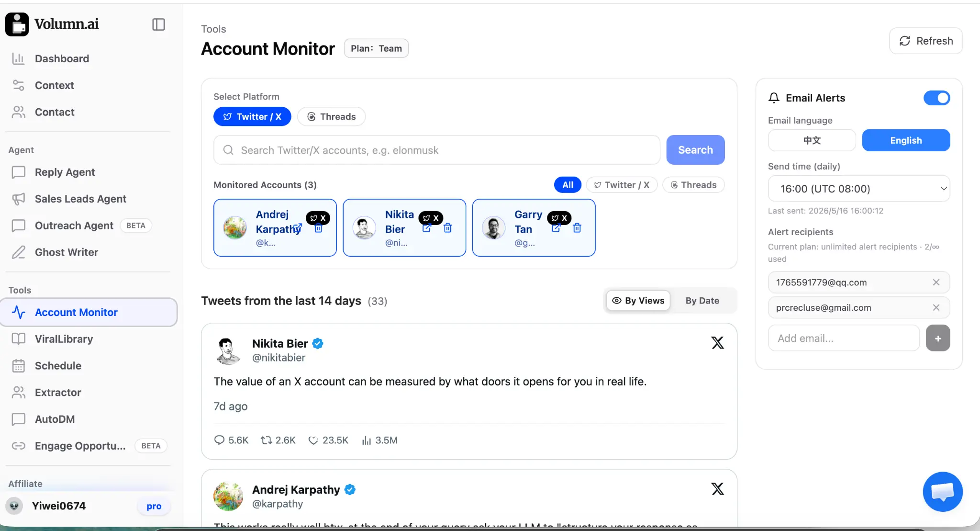Open the AutoDM tool

click(x=55, y=419)
